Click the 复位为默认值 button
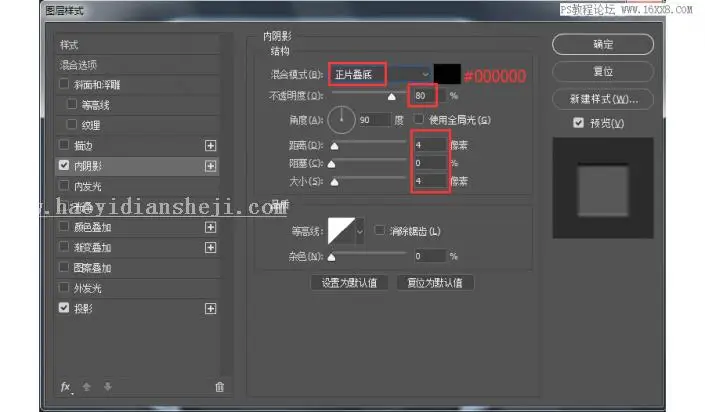Viewport: 705px width, 412px height. (435, 283)
